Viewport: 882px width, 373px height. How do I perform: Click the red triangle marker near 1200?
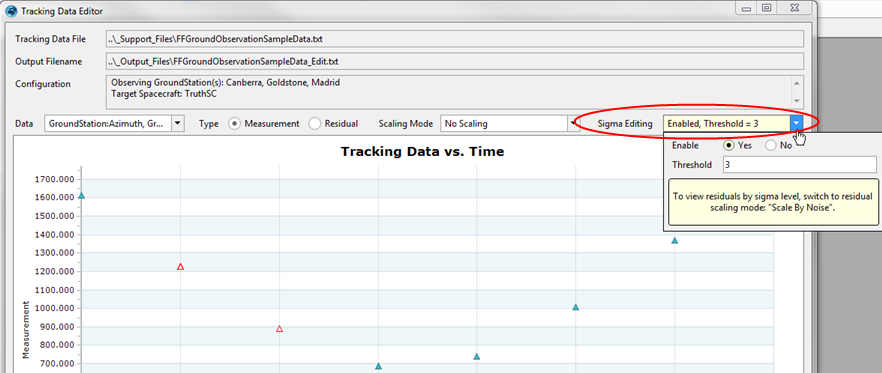point(181,267)
